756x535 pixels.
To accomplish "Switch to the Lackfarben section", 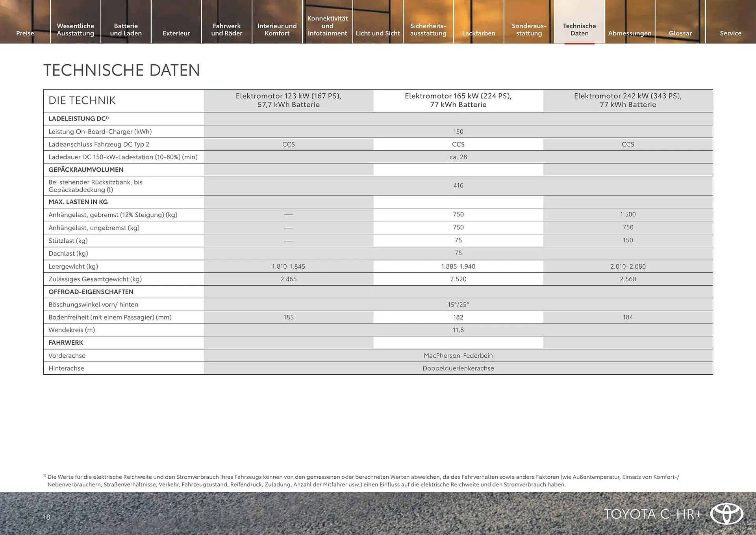I will coord(478,33).
